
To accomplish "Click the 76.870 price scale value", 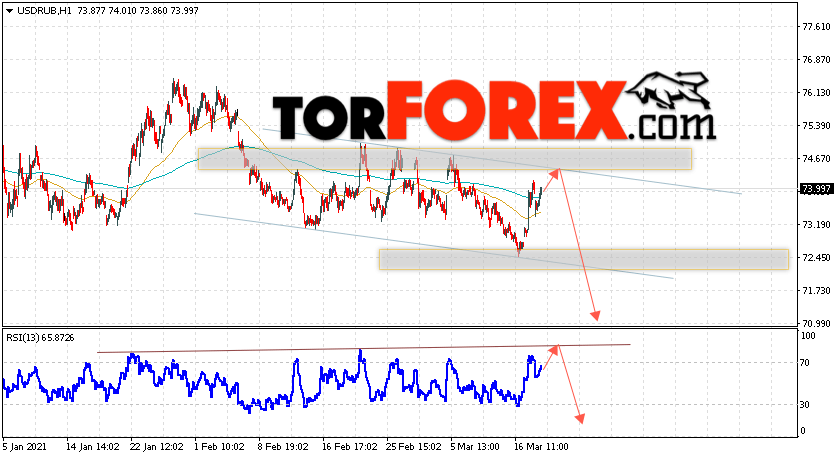I will 817,60.
